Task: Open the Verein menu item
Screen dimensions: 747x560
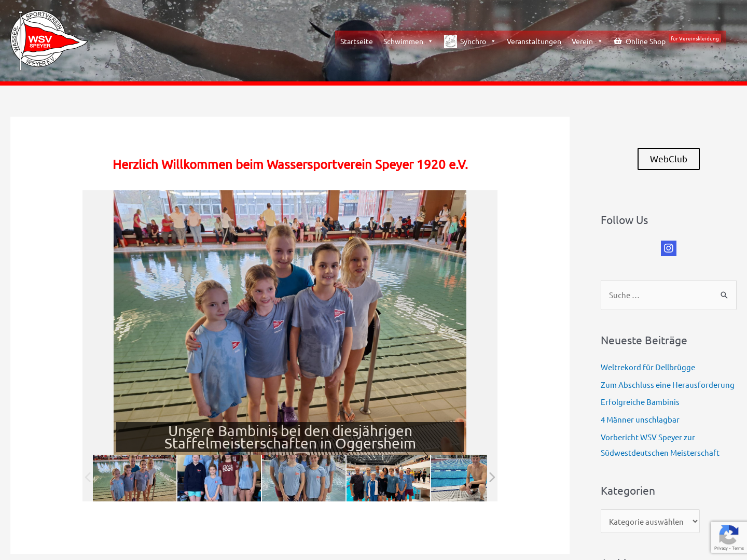Action: (x=582, y=41)
